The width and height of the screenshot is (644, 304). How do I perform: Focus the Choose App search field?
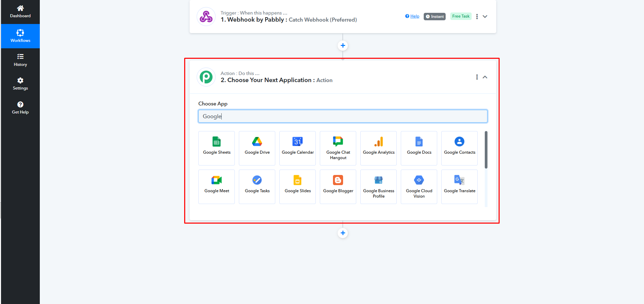343,116
